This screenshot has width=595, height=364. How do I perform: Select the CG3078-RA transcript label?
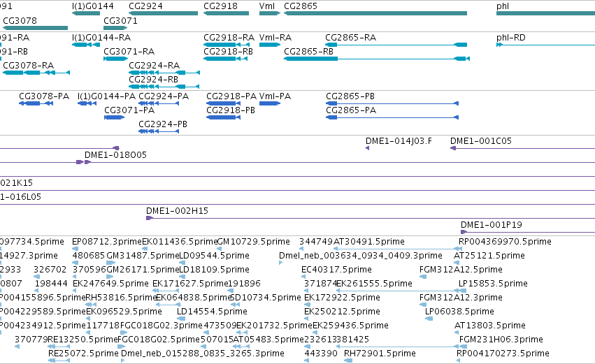(29, 66)
